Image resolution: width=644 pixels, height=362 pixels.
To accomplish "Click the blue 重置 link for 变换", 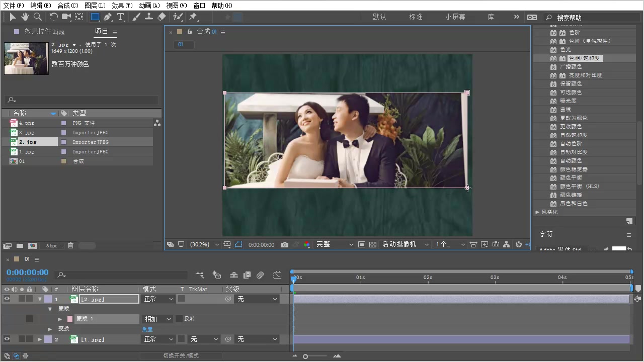I will coord(147,329).
